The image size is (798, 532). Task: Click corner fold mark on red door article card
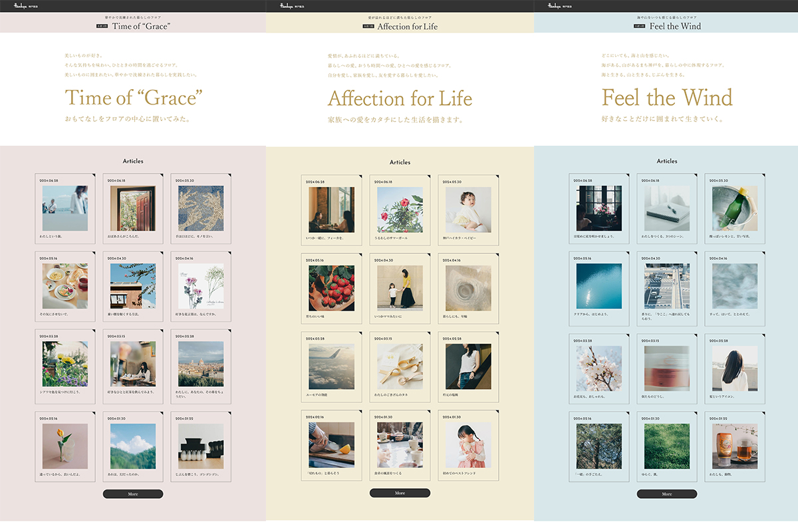point(161,176)
